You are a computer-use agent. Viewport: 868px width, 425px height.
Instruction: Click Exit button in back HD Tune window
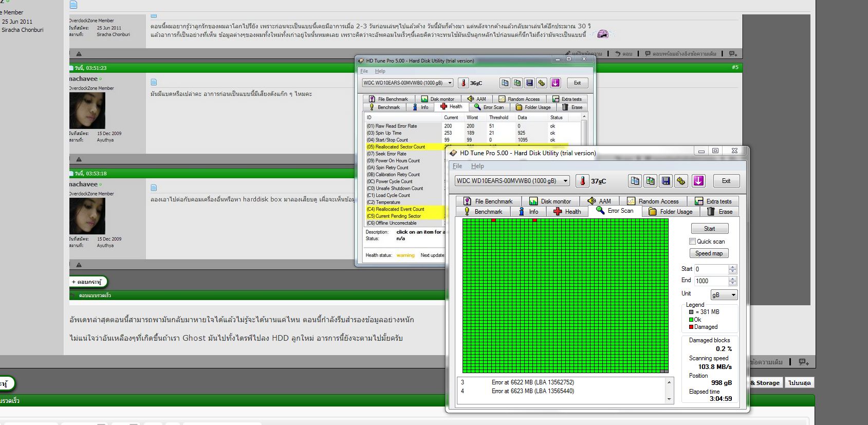[577, 83]
